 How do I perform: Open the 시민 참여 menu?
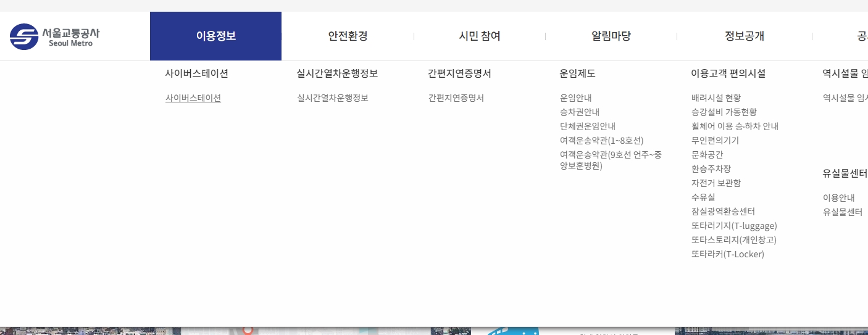point(480,36)
